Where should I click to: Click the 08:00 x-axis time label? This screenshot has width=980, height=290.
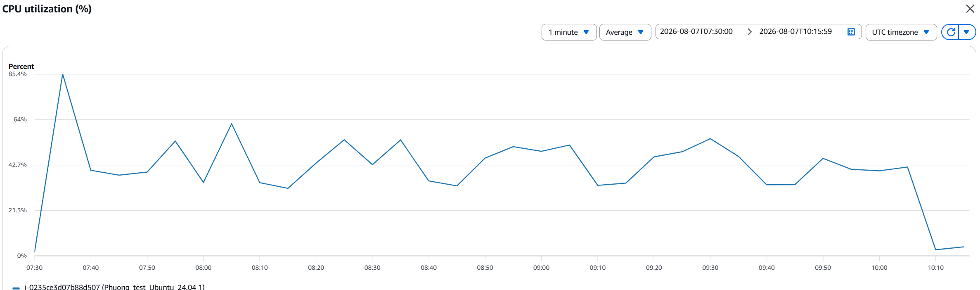203,268
